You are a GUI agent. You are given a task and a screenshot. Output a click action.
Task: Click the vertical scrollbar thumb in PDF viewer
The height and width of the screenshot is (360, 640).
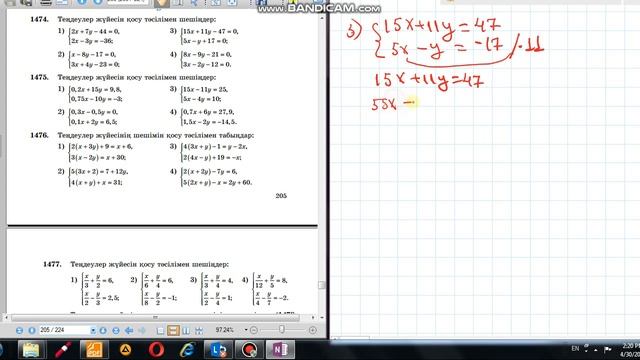pyautogui.click(x=322, y=284)
